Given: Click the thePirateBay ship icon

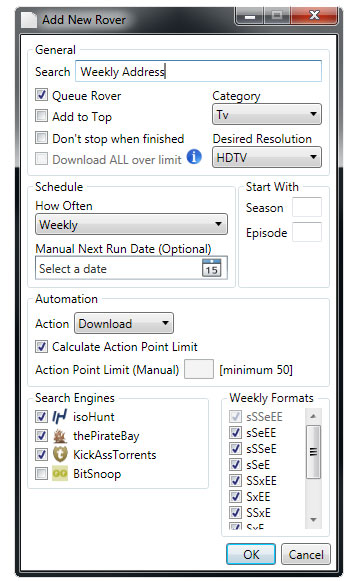Looking at the screenshot, I should [x=60, y=436].
